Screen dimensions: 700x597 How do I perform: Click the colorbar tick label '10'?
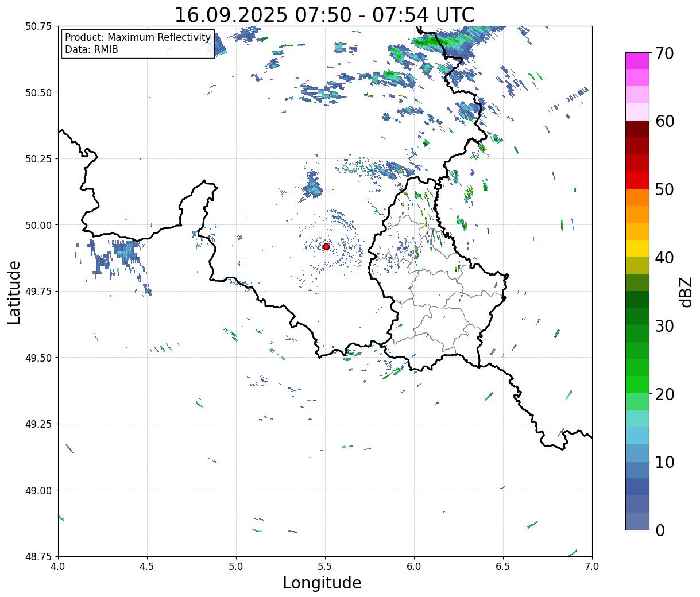[x=664, y=462]
